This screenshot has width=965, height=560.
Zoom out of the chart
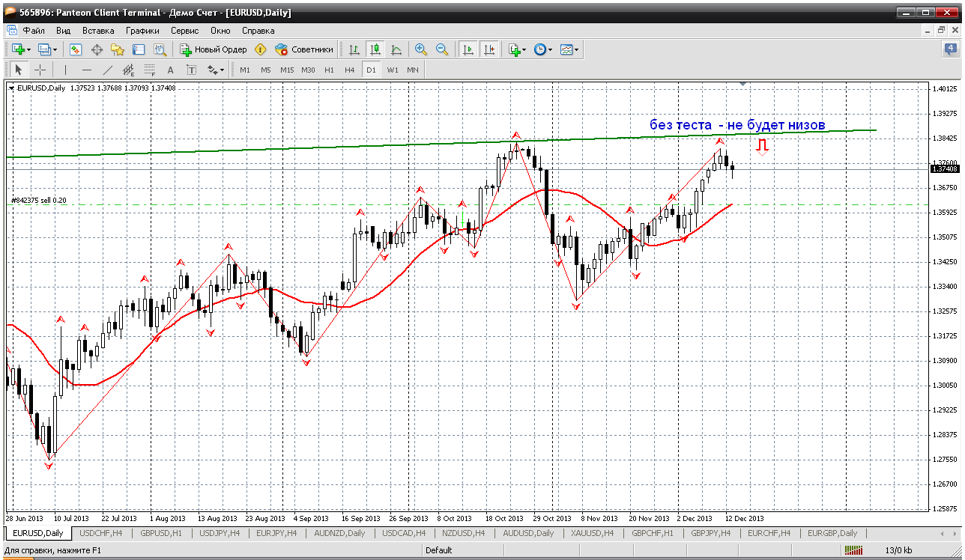pos(442,49)
